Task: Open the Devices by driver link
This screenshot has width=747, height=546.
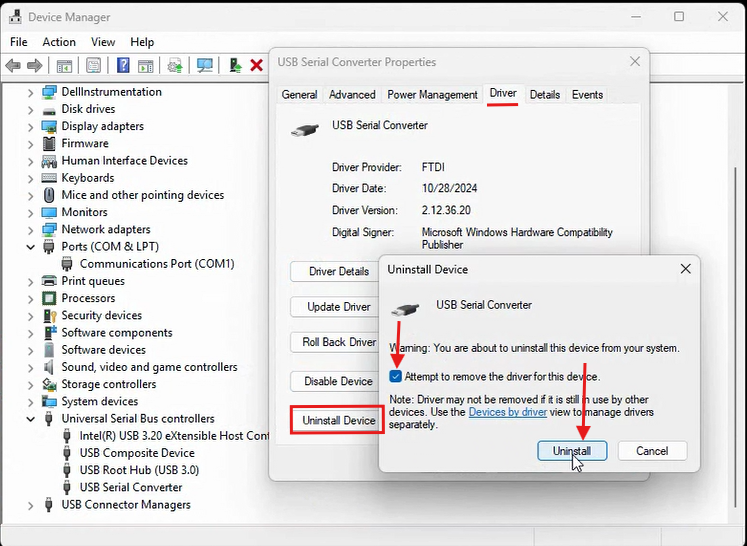Action: point(507,412)
